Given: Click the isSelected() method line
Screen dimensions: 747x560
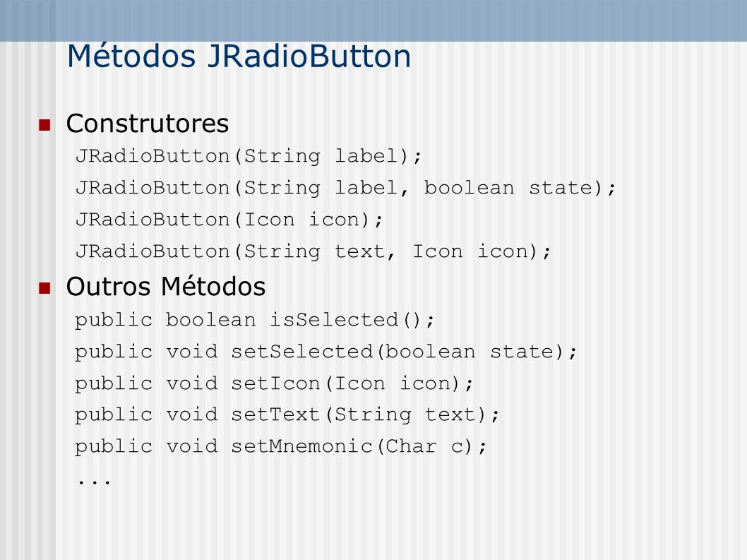Looking at the screenshot, I should (x=255, y=320).
